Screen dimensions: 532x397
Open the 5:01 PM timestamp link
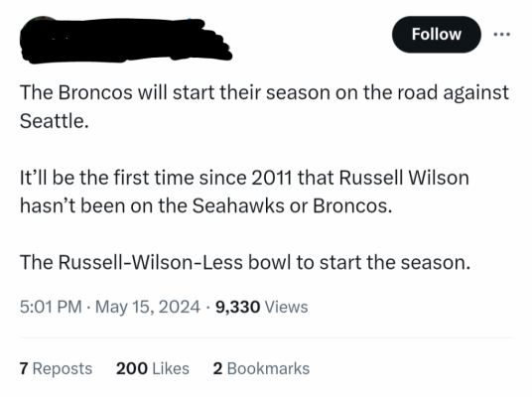(51, 307)
